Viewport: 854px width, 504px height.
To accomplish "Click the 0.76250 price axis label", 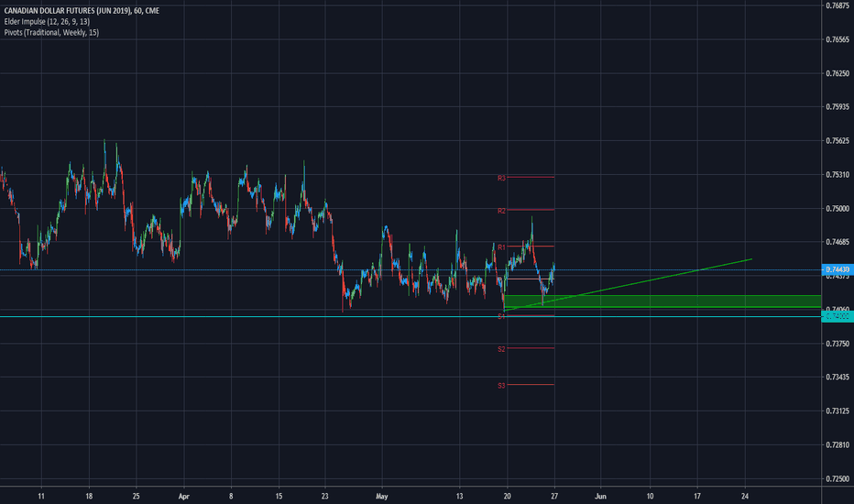I will point(838,73).
